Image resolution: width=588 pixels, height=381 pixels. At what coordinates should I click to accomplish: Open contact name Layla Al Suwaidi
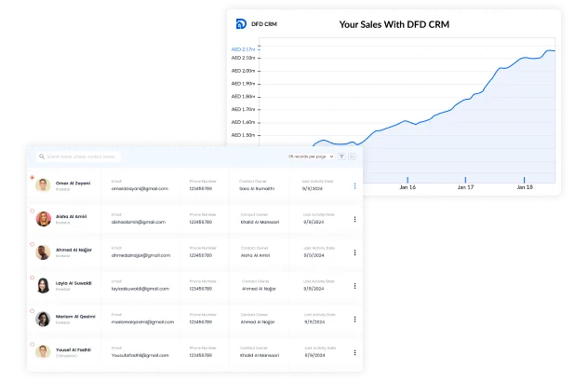[x=73, y=283]
